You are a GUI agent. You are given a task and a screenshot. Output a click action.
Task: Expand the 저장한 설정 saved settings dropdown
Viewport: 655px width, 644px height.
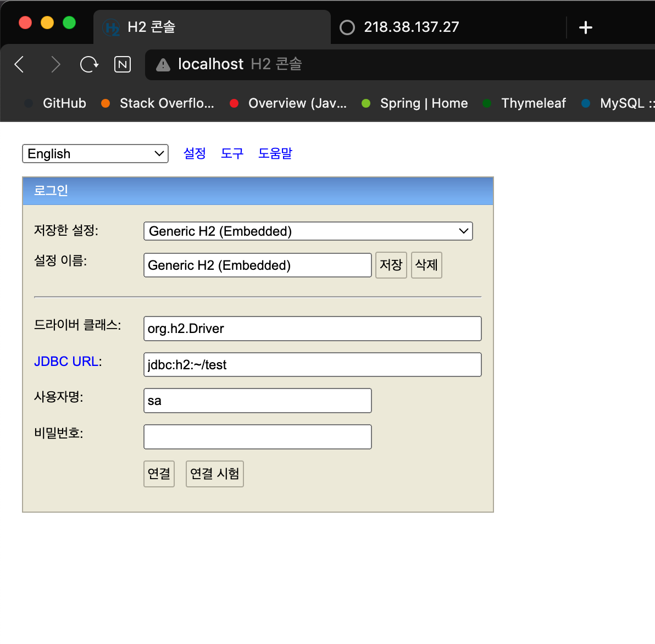pyautogui.click(x=308, y=231)
